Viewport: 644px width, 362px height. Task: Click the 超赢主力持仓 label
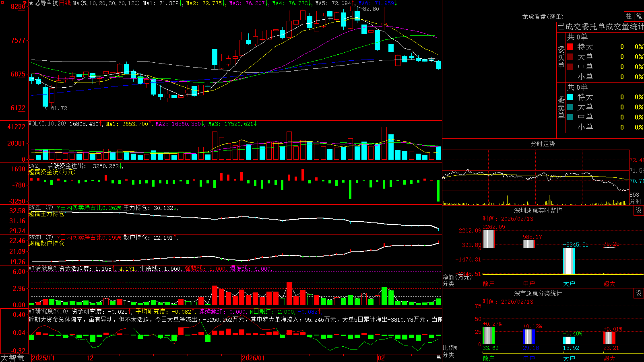coord(46,214)
